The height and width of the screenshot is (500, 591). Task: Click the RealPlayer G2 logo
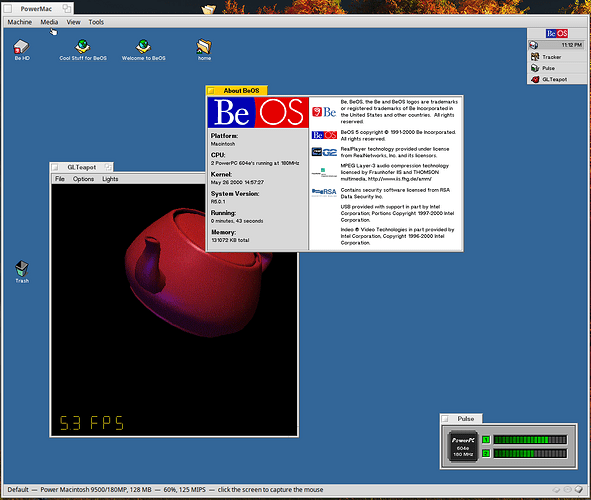pyautogui.click(x=324, y=152)
